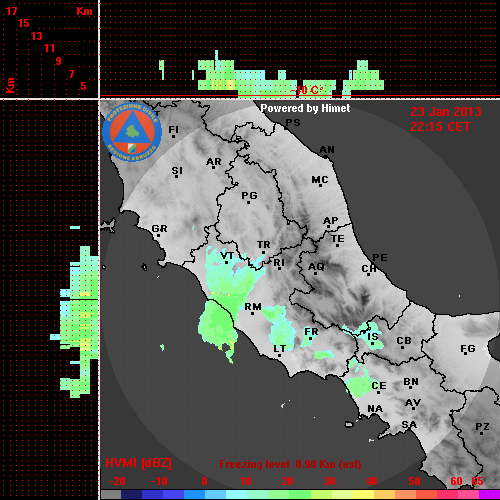Click the AV city label
500x500 pixels.
[413, 403]
